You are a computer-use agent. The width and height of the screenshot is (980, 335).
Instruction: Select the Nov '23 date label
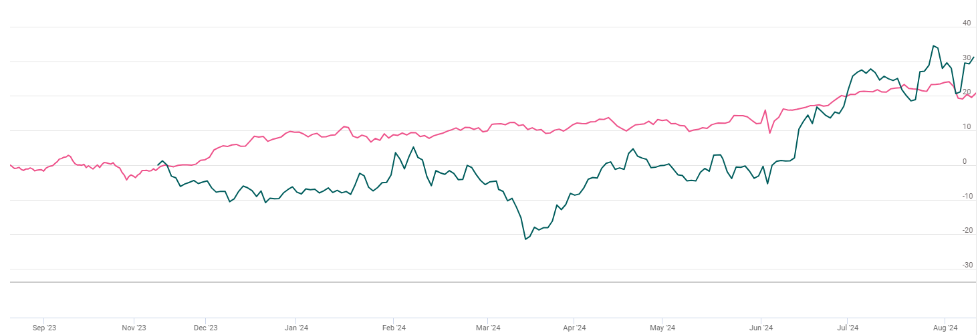tap(134, 328)
